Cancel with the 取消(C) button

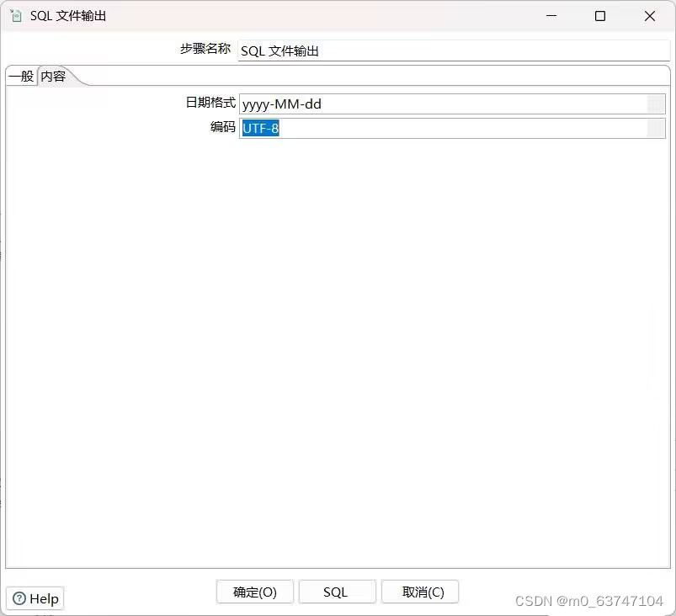(420, 592)
